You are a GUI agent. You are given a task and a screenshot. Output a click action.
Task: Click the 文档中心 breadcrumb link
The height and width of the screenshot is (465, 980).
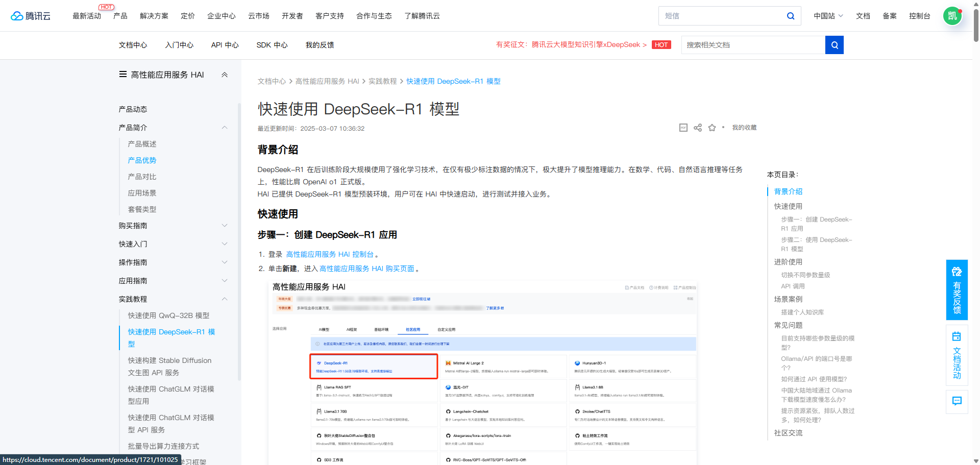click(272, 81)
